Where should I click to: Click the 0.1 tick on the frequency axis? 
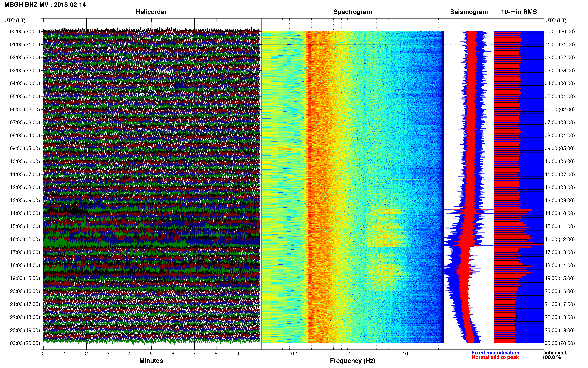tap(295, 354)
